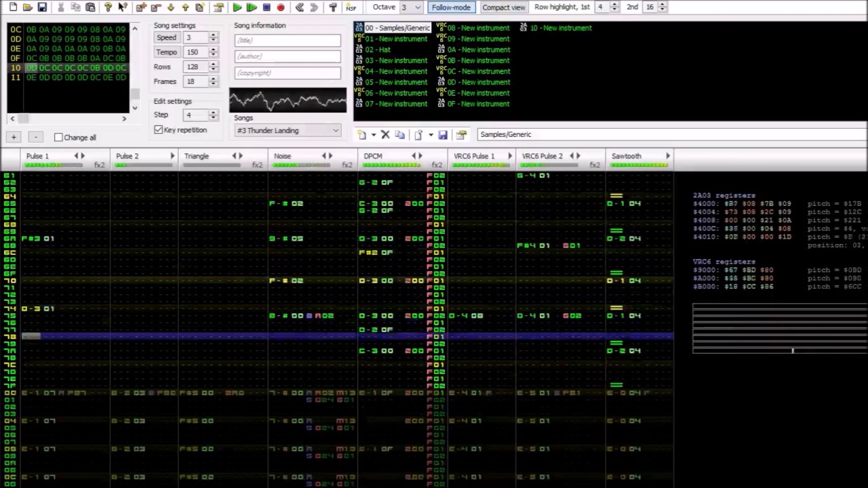Click the song title input field
The height and width of the screenshot is (488, 868).
pyautogui.click(x=288, y=40)
